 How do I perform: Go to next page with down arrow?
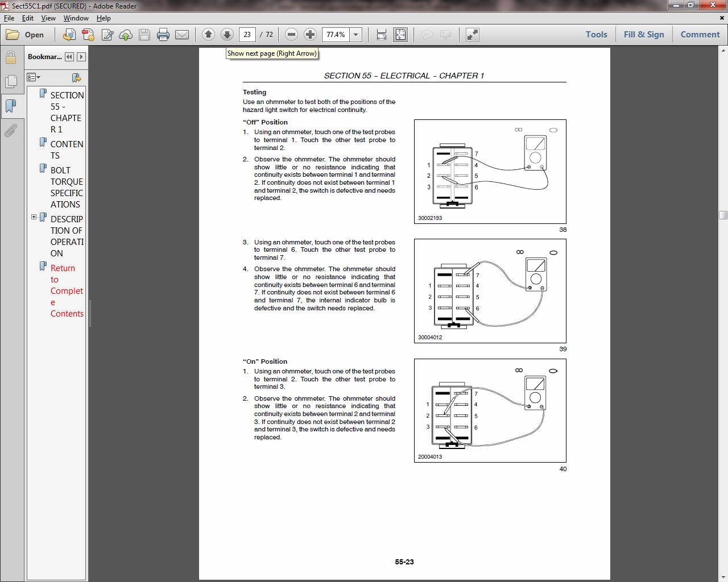pos(227,35)
